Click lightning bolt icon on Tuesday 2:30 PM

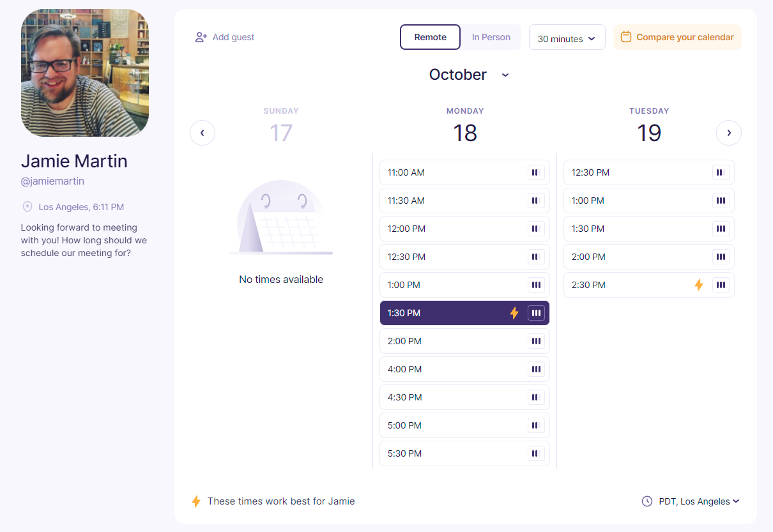click(x=699, y=285)
